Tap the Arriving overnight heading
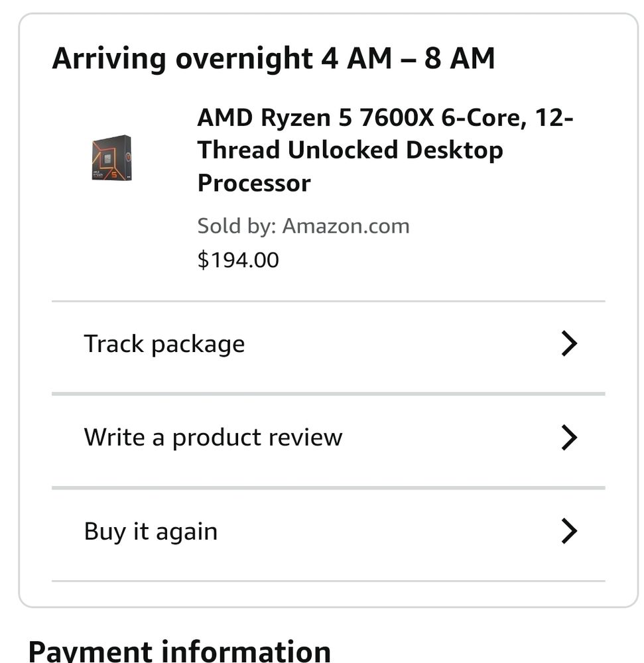644x663 pixels. [182, 58]
